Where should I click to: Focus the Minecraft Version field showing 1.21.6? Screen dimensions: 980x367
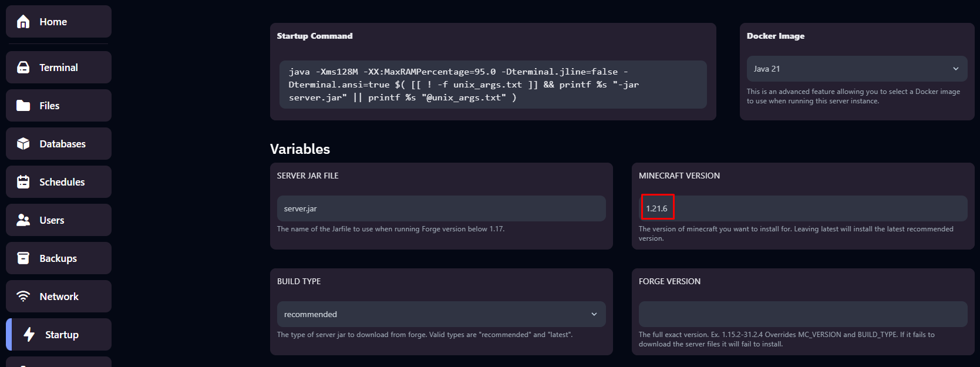802,208
